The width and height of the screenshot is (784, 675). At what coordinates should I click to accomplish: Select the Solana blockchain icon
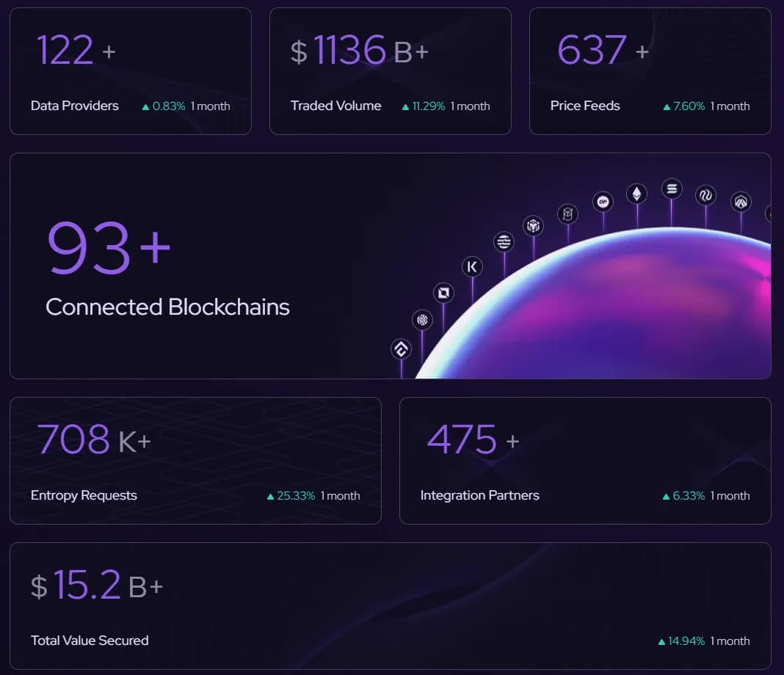(x=671, y=189)
